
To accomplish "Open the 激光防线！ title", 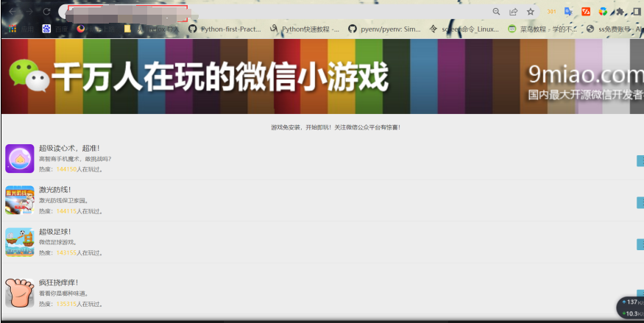I will (55, 190).
